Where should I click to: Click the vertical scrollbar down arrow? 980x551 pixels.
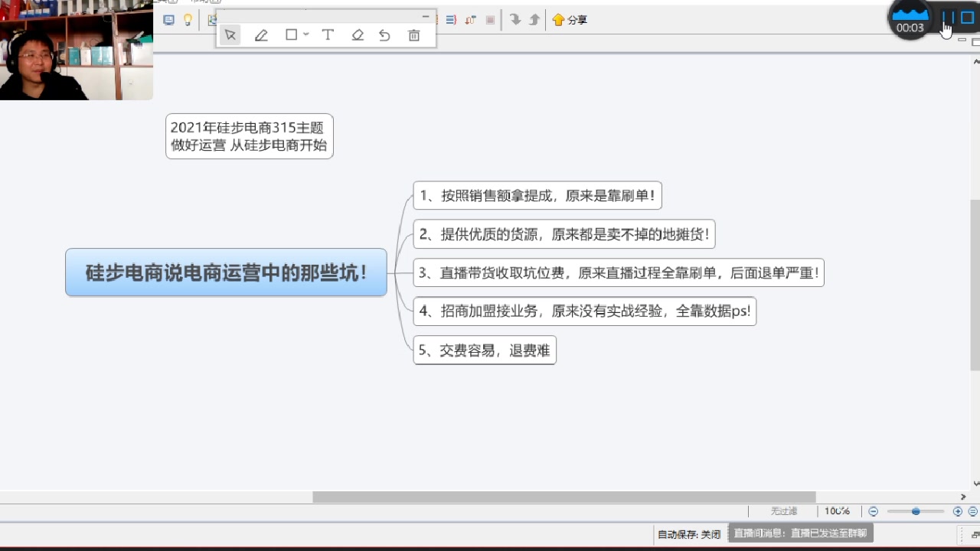click(975, 484)
